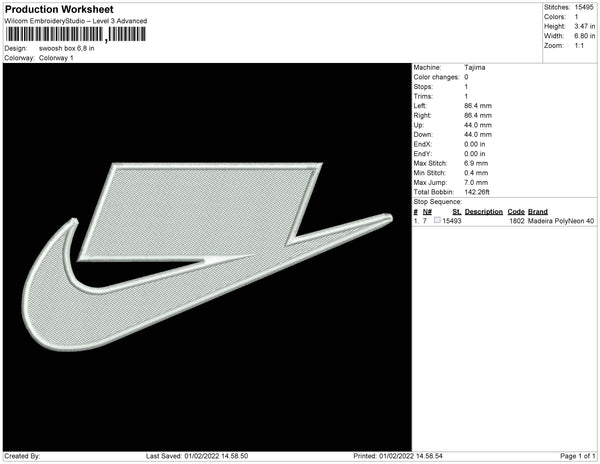Click the Trims value
Viewport: 600px width, 464px height.
coord(466,96)
